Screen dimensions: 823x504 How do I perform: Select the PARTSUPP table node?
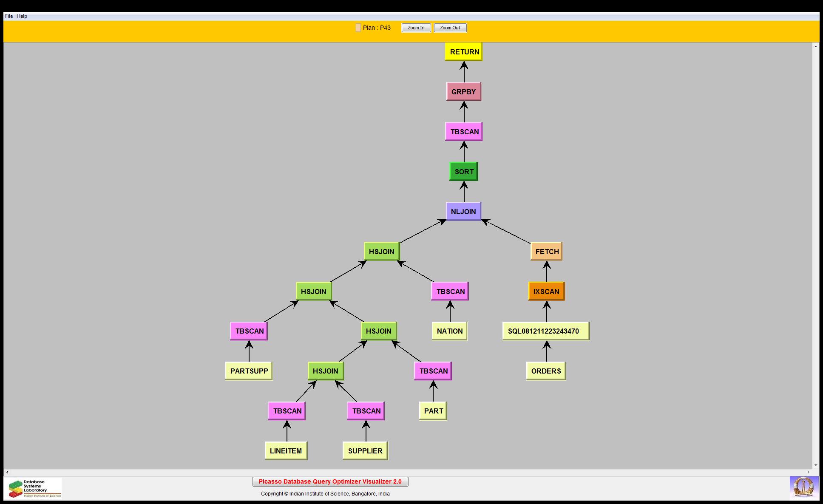[x=249, y=371]
